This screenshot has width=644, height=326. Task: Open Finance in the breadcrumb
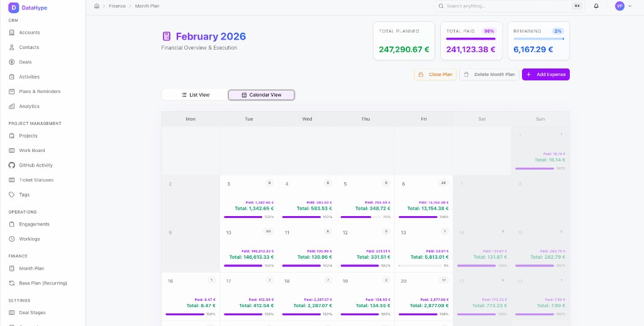117,6
